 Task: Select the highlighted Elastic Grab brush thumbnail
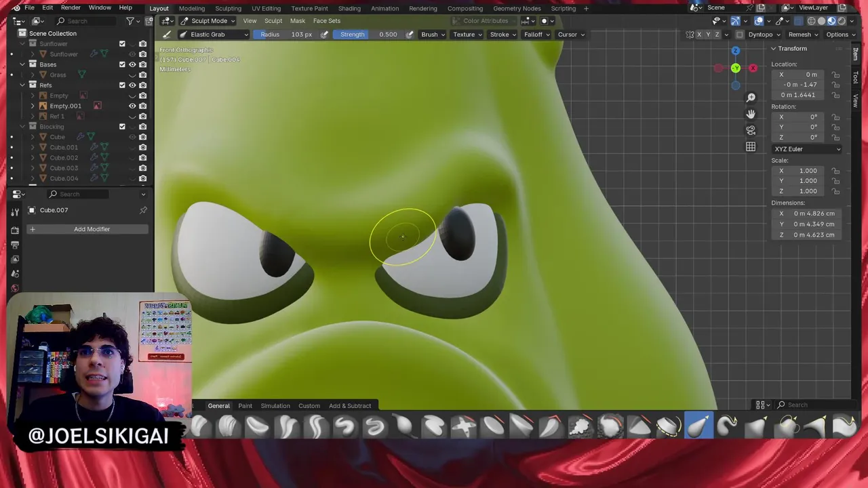(x=698, y=426)
